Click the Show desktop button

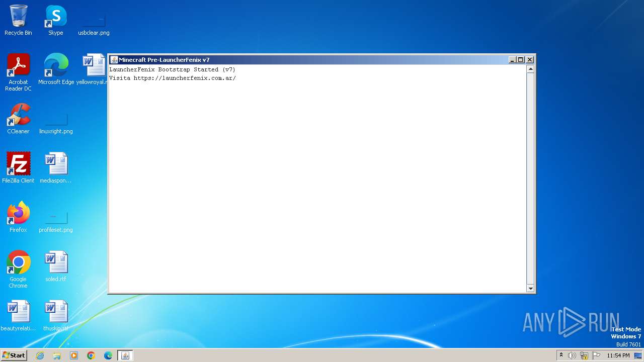coord(638,355)
